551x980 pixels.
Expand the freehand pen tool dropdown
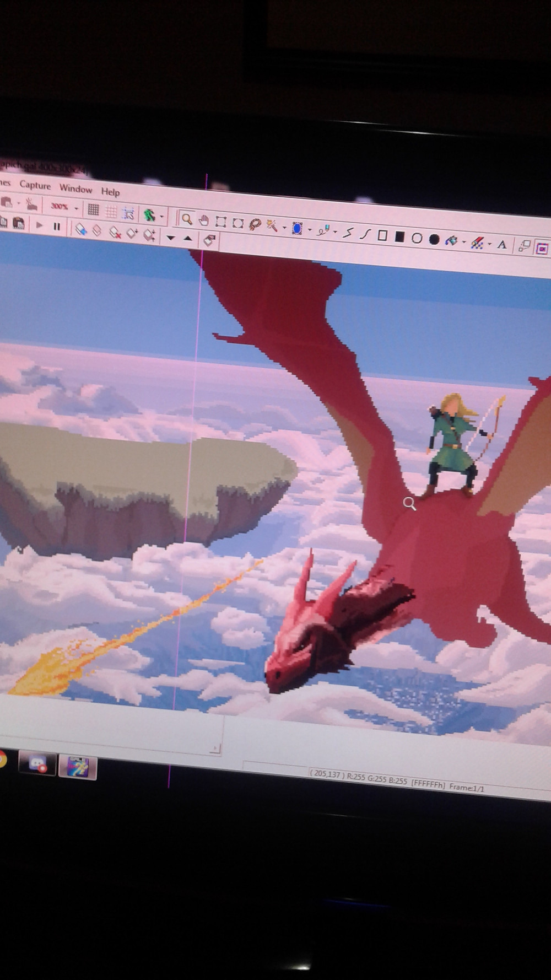(x=335, y=232)
